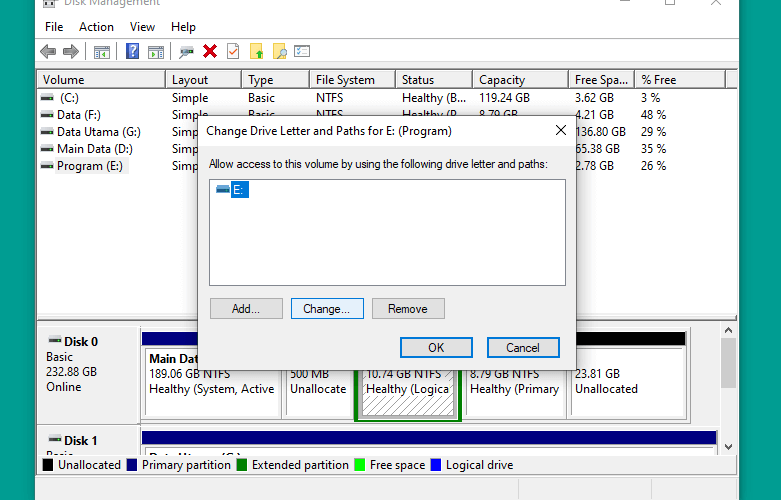Cancel the drive letter dialog

click(523, 348)
